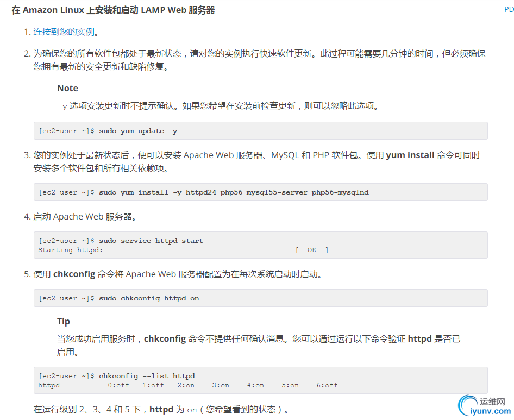Click the 0:off runlevel value
This screenshot has height=420, width=514.
[118, 385]
